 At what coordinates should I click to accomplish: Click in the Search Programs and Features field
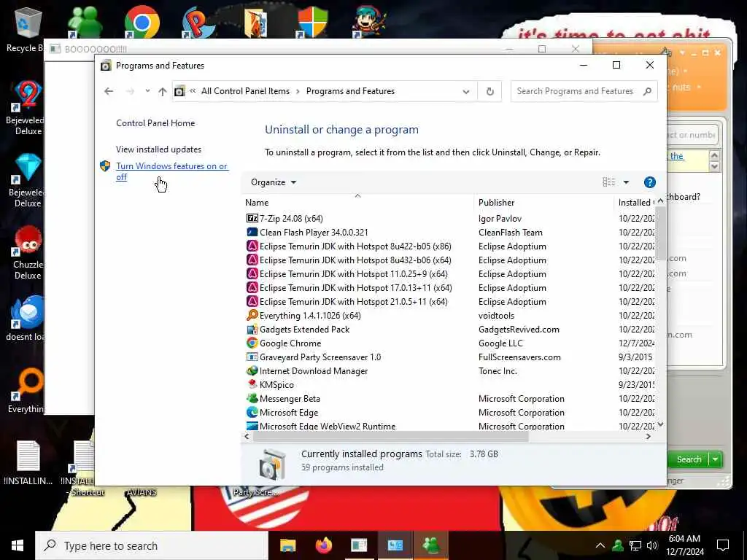pos(576,91)
